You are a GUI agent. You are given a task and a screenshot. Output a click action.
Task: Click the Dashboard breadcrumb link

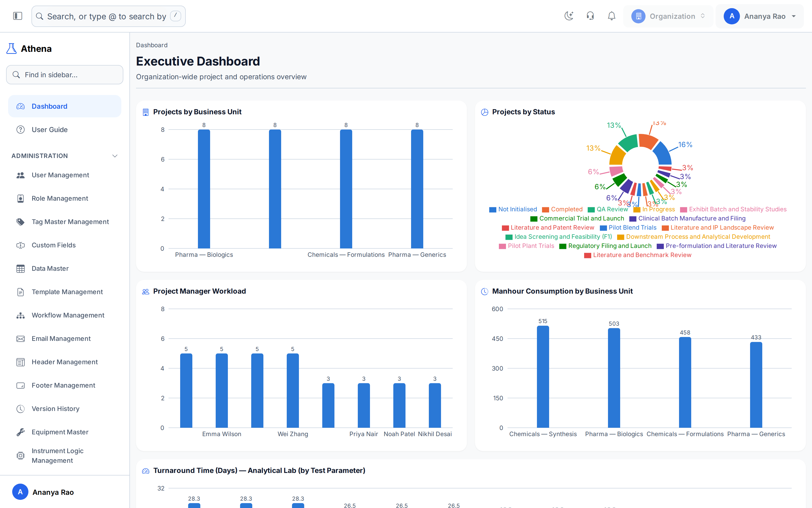(152, 45)
